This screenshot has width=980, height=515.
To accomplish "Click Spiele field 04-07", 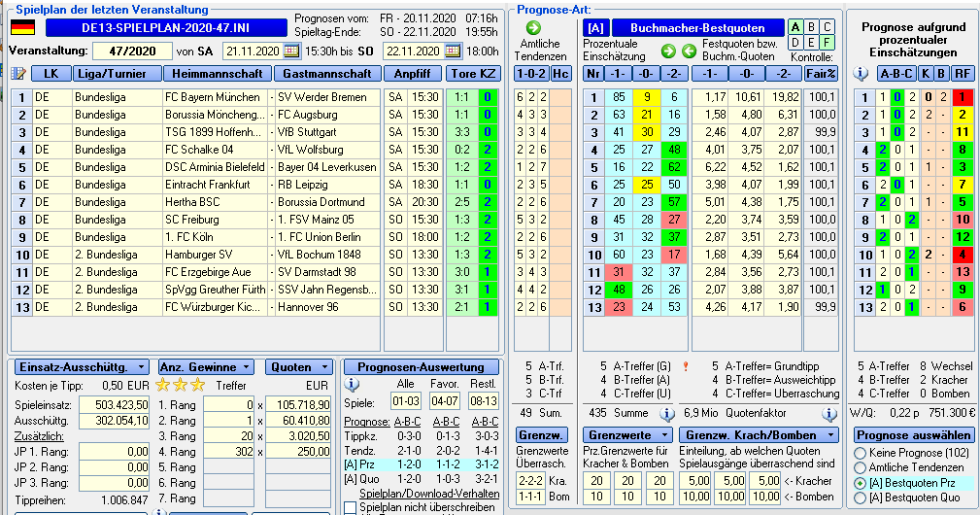I will click(x=445, y=402).
